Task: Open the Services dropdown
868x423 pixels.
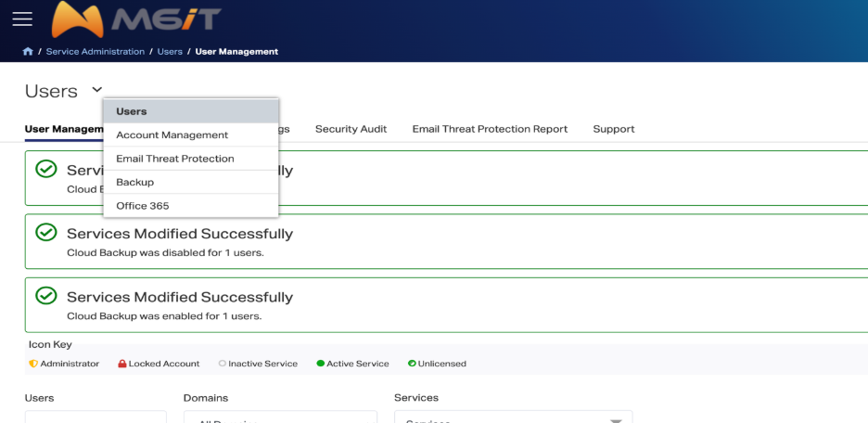Action: pos(513,417)
